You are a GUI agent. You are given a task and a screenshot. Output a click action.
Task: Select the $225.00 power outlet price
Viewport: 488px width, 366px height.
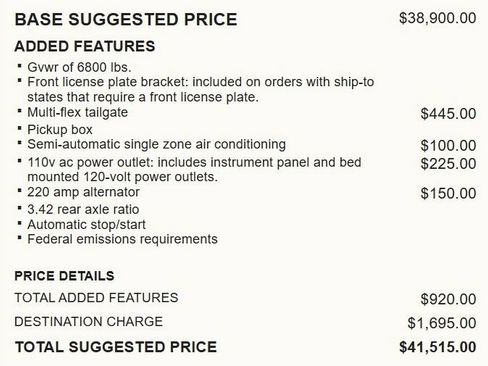[448, 164]
